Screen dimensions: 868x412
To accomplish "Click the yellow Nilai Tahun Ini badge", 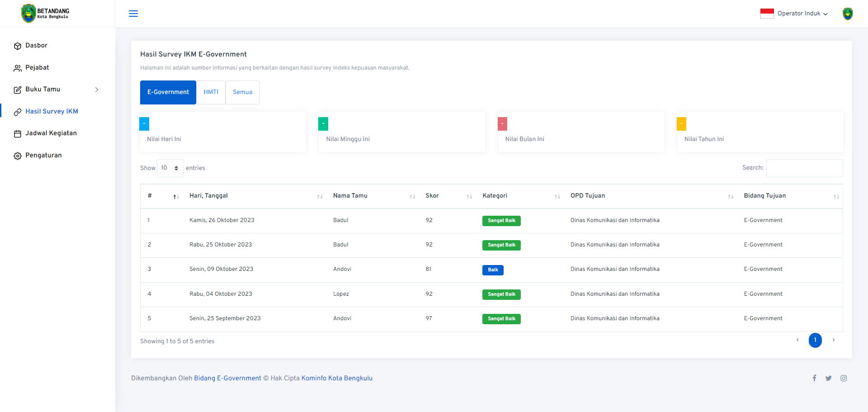I will pyautogui.click(x=681, y=123).
